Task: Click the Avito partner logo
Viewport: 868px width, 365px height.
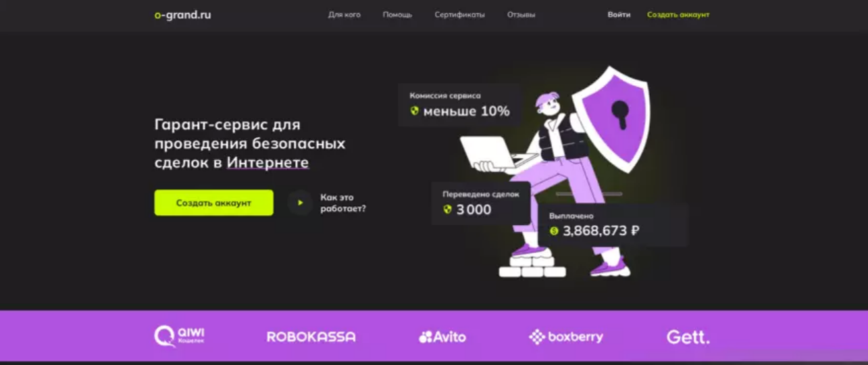Action: [x=442, y=337]
